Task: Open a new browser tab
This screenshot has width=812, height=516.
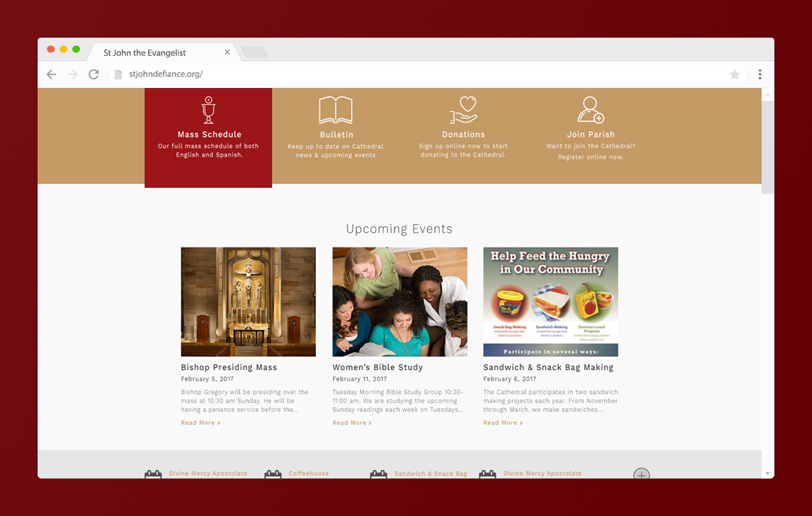Action: [x=254, y=52]
